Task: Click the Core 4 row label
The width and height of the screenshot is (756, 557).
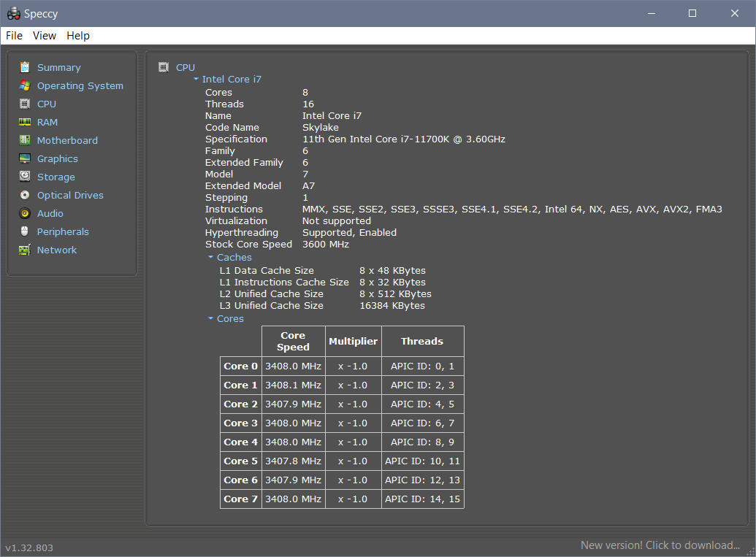Action: pyautogui.click(x=240, y=442)
